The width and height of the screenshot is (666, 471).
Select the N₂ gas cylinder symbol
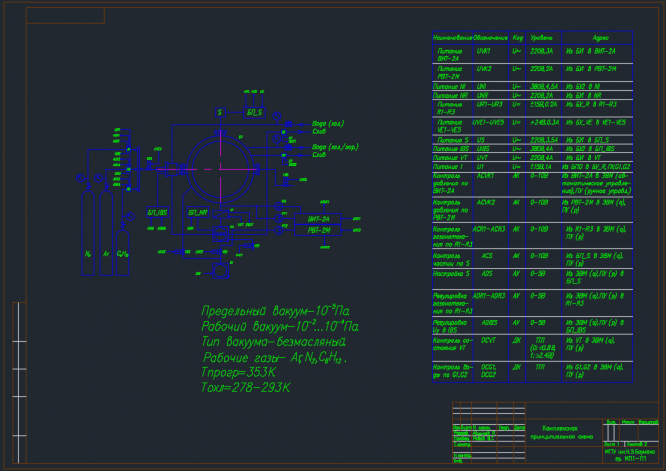click(x=88, y=233)
